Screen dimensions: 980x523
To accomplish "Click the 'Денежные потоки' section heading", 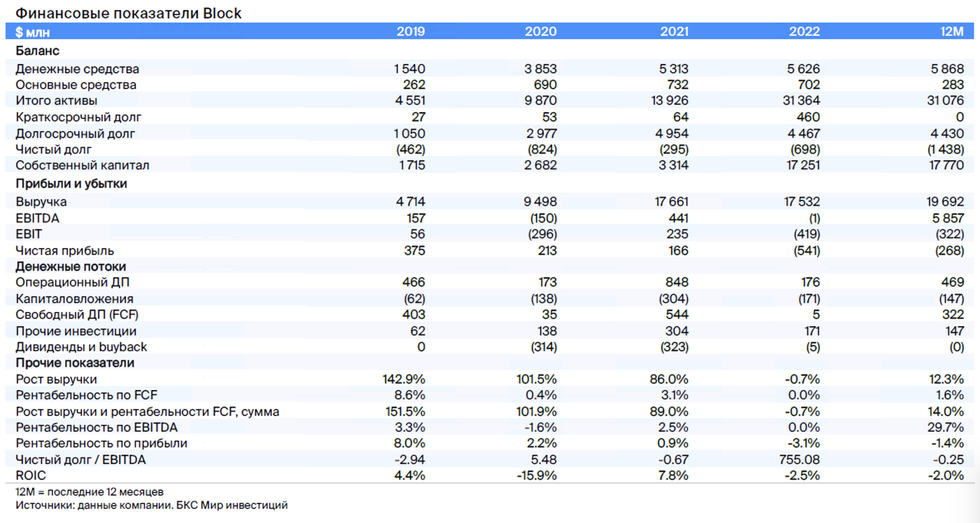I will point(71,266).
